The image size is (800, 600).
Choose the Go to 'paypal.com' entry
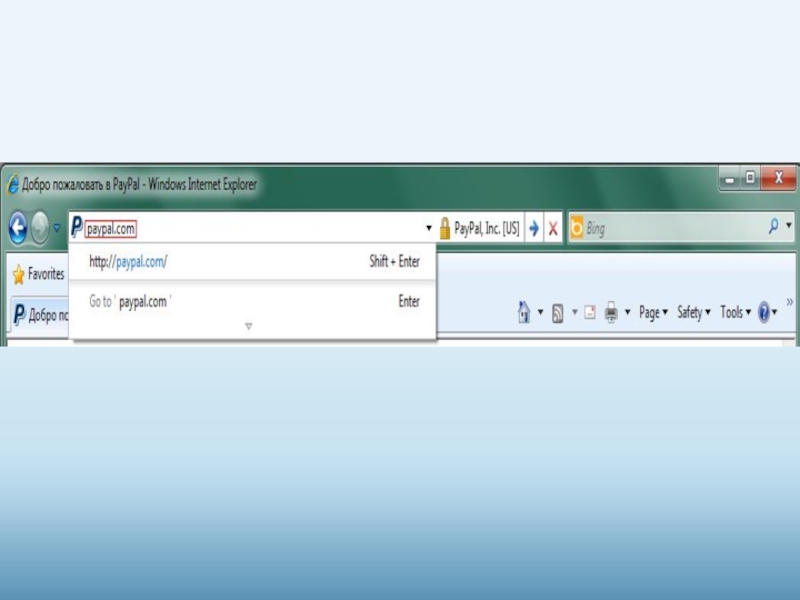(253, 302)
